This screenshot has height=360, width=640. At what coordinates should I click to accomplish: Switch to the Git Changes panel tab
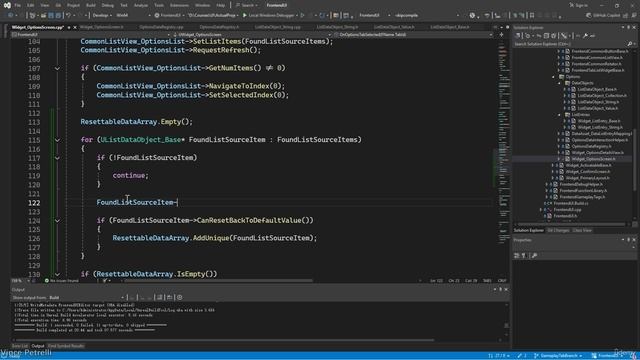tap(558, 230)
